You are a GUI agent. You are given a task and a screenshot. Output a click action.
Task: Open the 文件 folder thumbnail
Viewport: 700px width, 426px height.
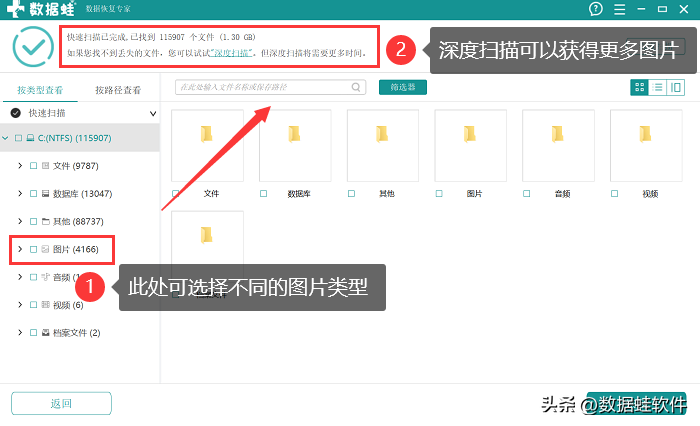[x=207, y=146]
